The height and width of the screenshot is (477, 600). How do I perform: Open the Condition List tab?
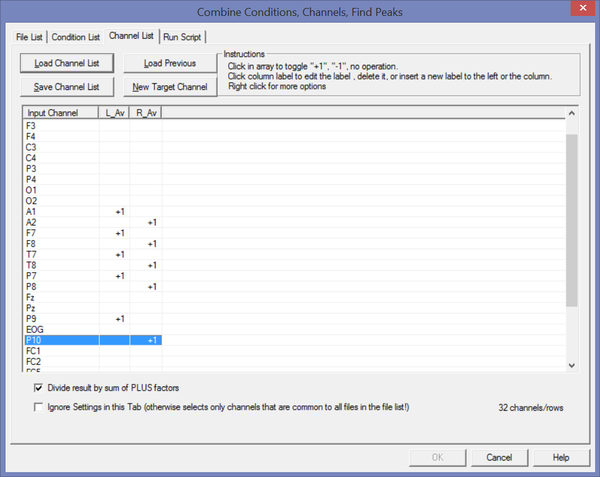77,37
